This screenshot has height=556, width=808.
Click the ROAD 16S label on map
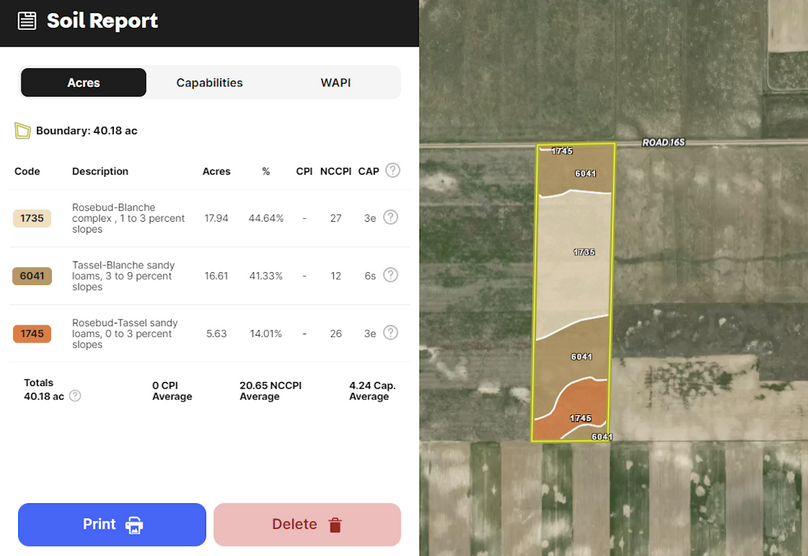point(663,143)
